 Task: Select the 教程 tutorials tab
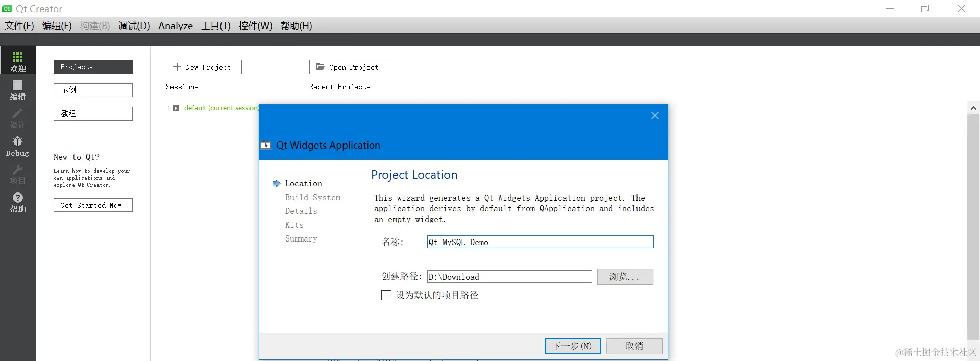(x=93, y=114)
